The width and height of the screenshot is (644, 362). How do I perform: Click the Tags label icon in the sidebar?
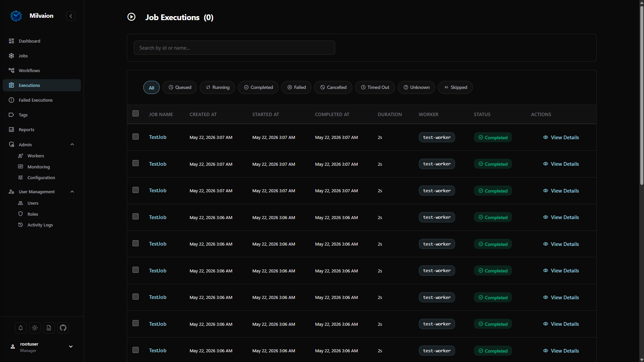[11, 115]
